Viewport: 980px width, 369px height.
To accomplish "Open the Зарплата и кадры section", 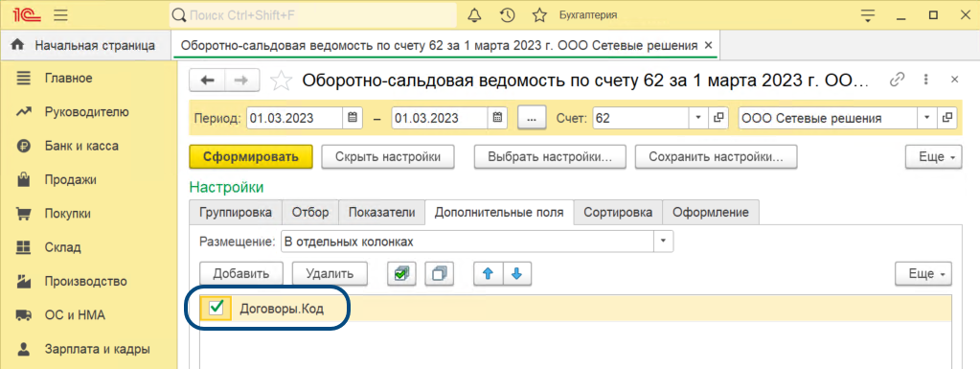I will (x=97, y=348).
